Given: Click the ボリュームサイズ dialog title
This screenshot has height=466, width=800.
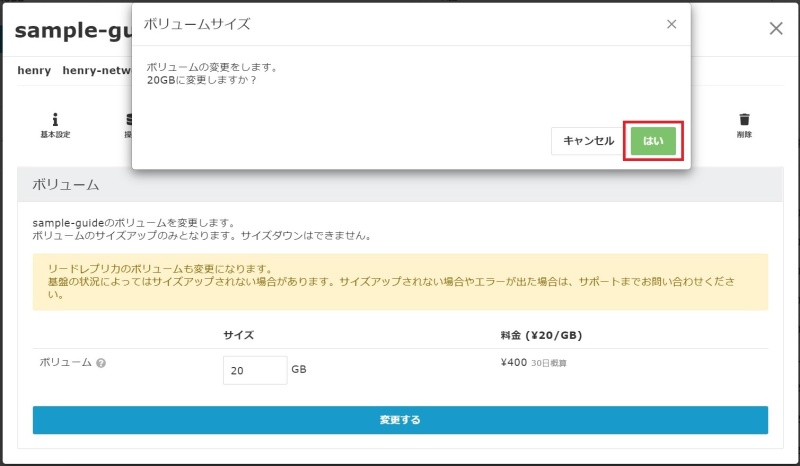Looking at the screenshot, I should pos(197,24).
